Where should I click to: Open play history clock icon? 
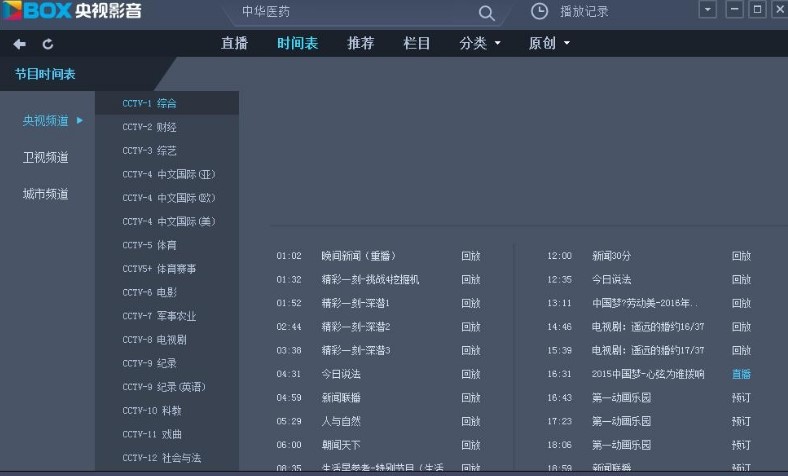point(539,12)
